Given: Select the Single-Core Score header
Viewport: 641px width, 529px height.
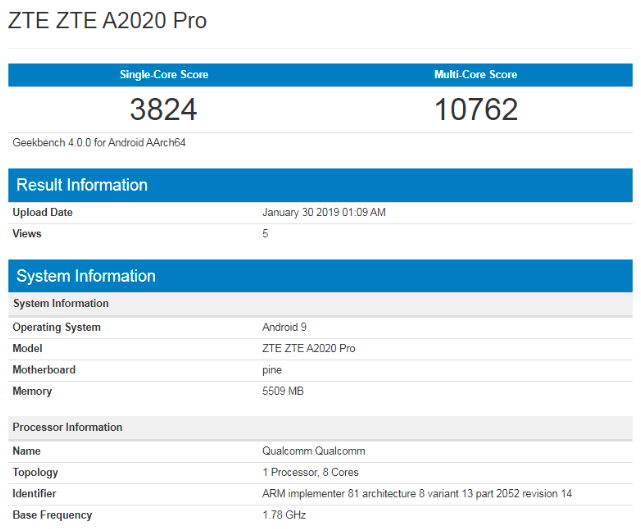Looking at the screenshot, I should 164,75.
